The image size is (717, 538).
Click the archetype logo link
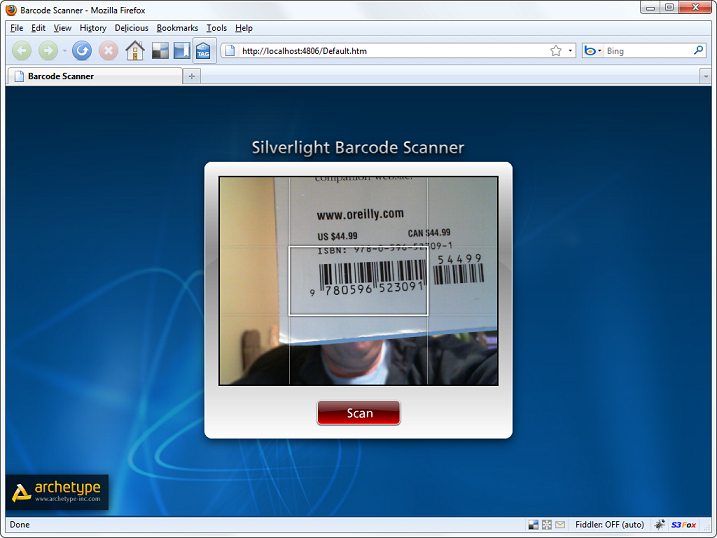[x=57, y=492]
